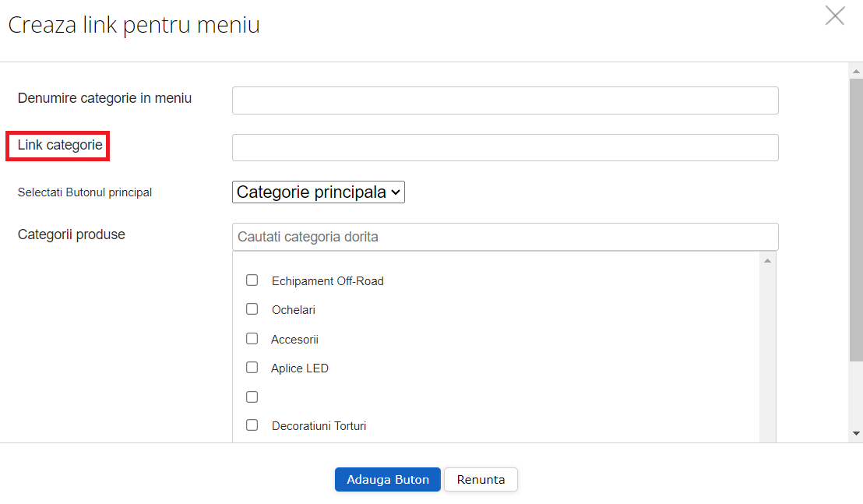Click the Cautati categoria dorita search box
This screenshot has width=863, height=504.
tap(505, 236)
